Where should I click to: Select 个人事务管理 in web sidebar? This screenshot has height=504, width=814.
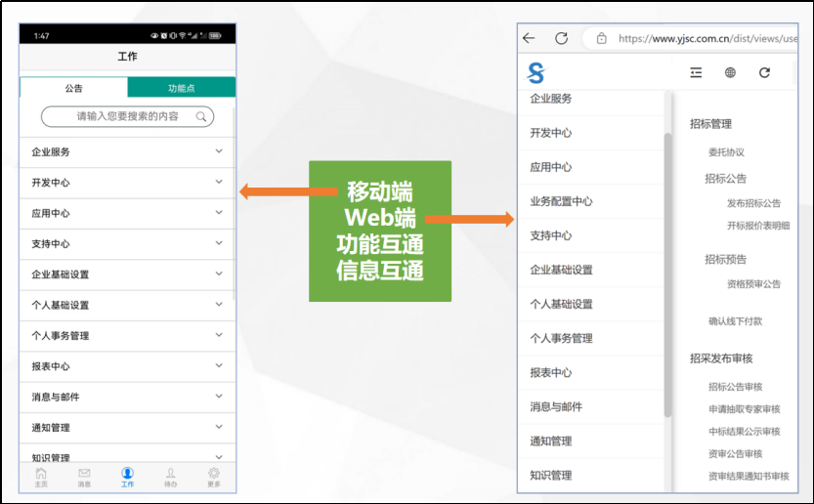pos(561,338)
